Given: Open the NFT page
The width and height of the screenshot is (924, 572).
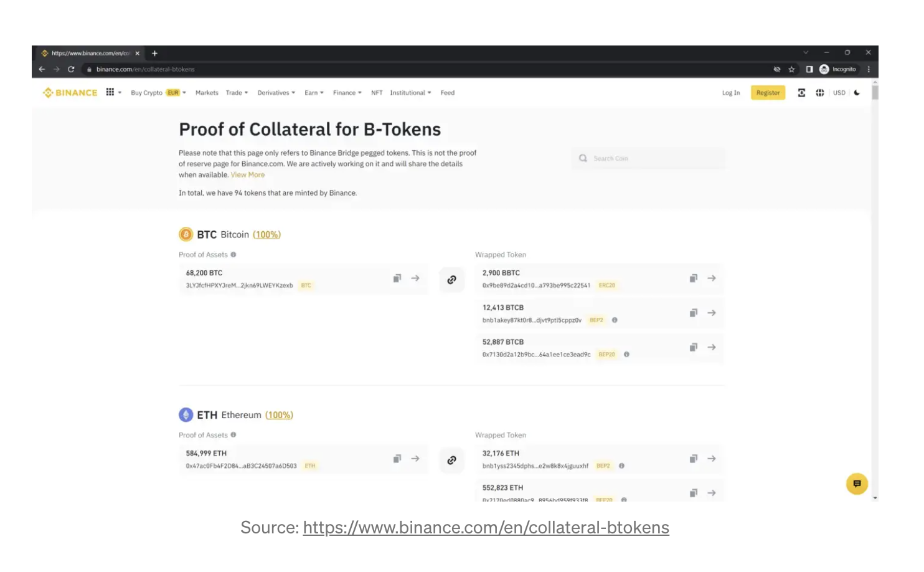Looking at the screenshot, I should click(x=377, y=93).
